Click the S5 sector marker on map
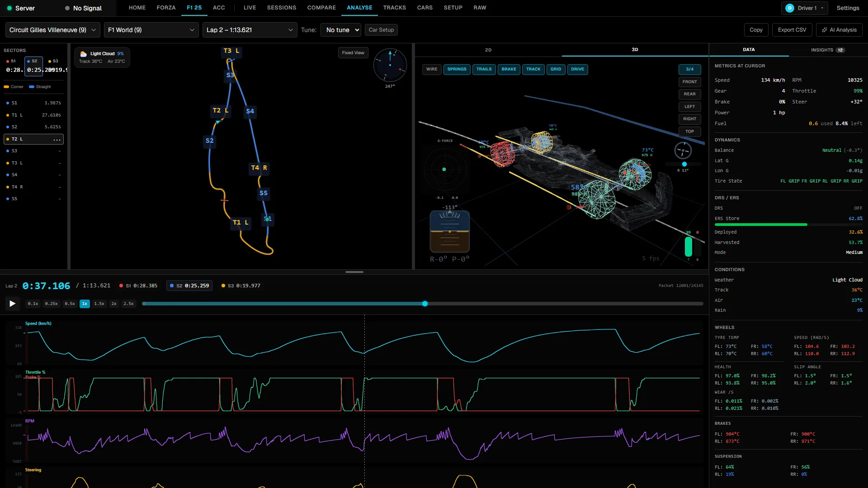This screenshot has height=488, width=868. (264, 193)
